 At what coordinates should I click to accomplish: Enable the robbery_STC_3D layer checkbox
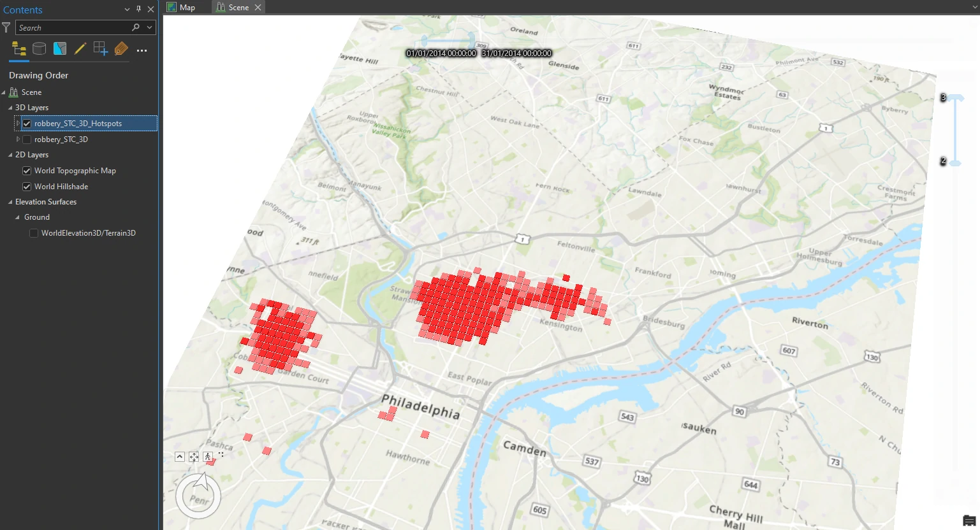(27, 140)
